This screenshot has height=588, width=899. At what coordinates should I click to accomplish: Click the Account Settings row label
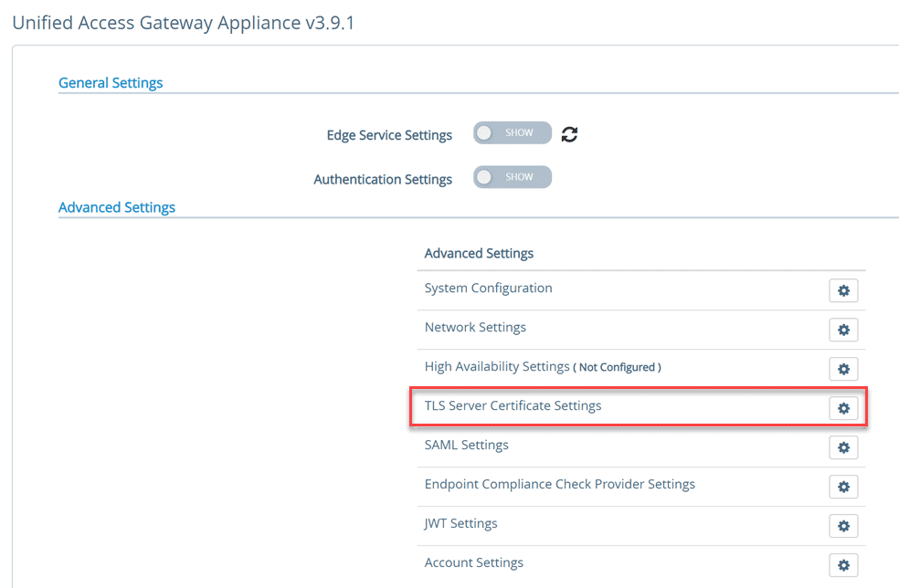[x=473, y=562]
